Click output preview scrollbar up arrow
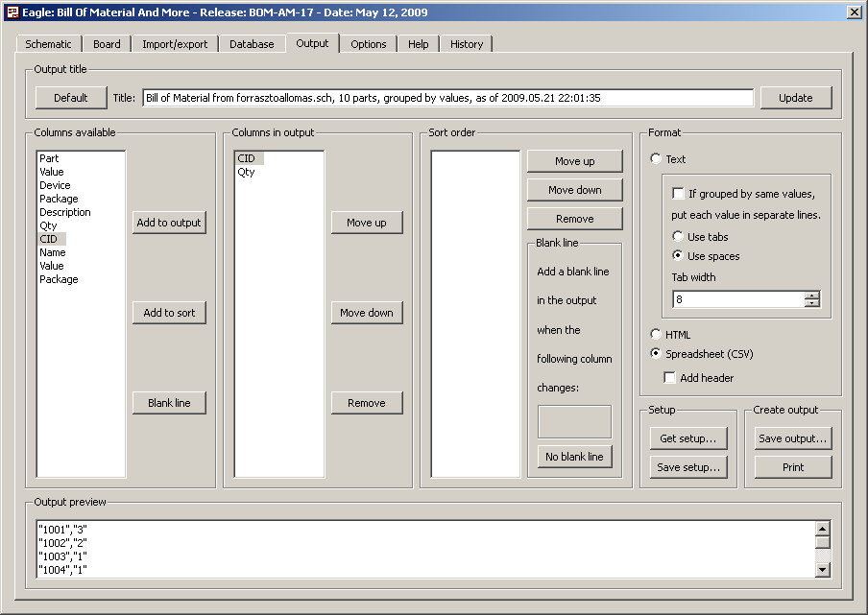Image resolution: width=868 pixels, height=615 pixels. (x=823, y=528)
